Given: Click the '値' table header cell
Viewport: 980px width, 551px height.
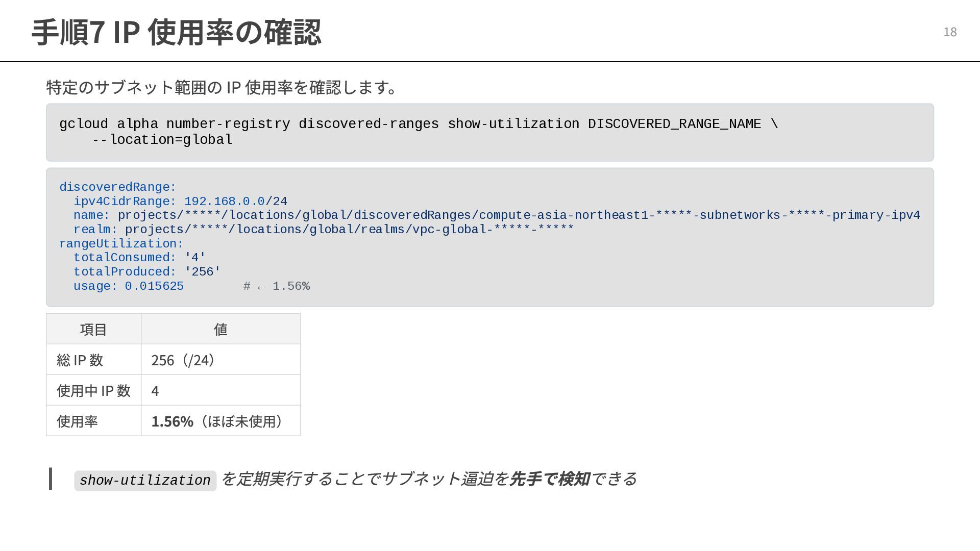Looking at the screenshot, I should coord(220,329).
